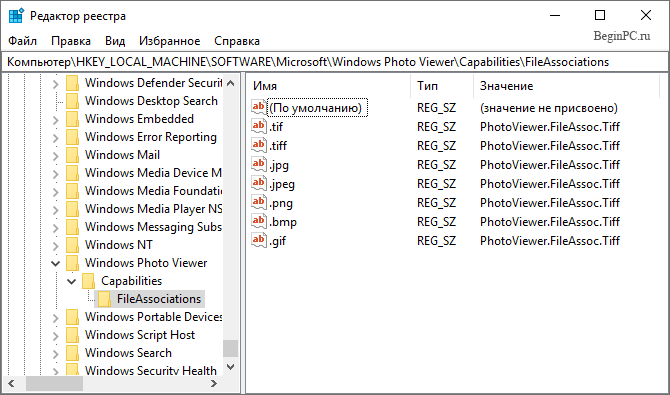The width and height of the screenshot is (670, 395).
Task: Click the Windows NT folder icon
Action: point(73,245)
